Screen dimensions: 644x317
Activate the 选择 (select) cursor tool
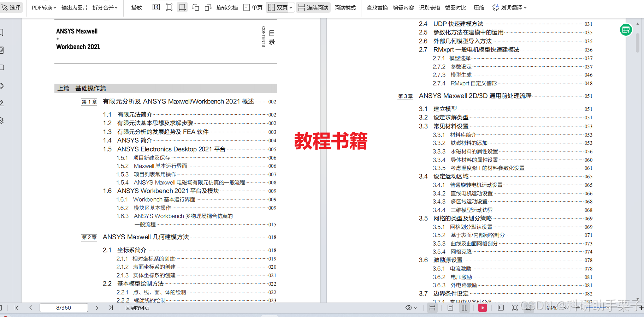click(x=11, y=7)
